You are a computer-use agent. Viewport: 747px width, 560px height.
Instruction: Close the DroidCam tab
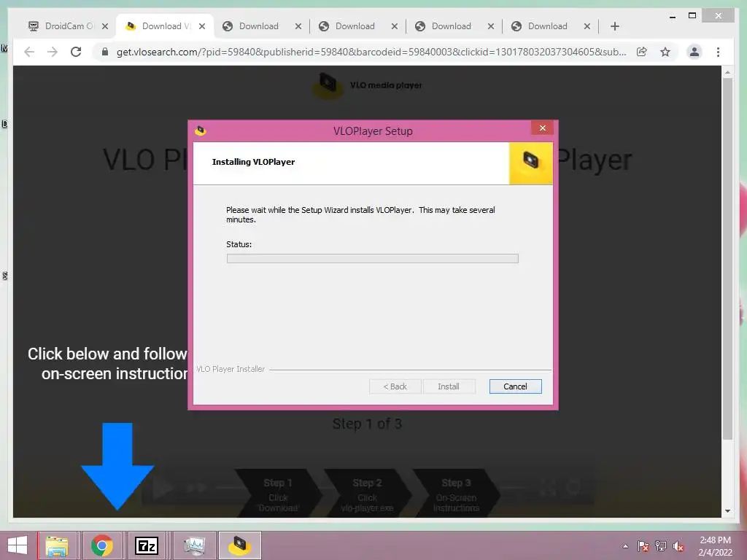click(x=105, y=27)
